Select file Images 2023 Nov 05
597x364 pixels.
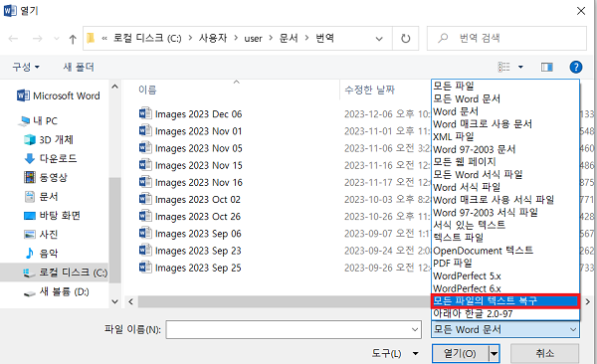(x=190, y=148)
